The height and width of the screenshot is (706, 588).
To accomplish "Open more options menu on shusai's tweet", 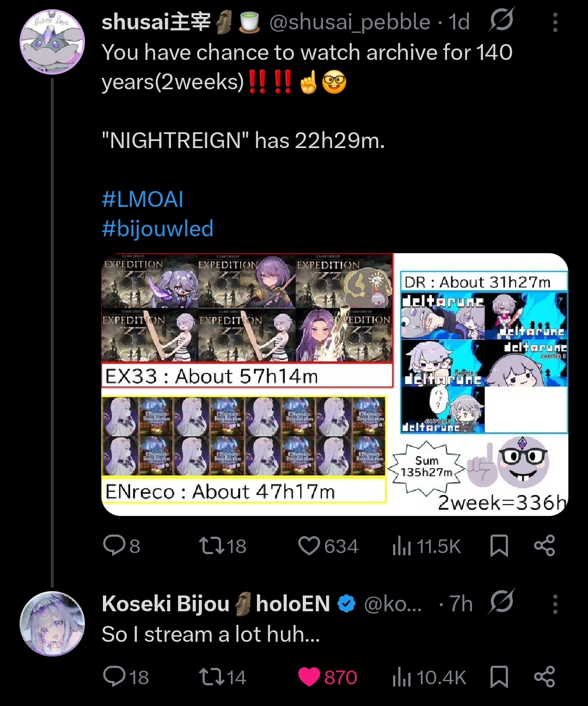I will (x=555, y=22).
